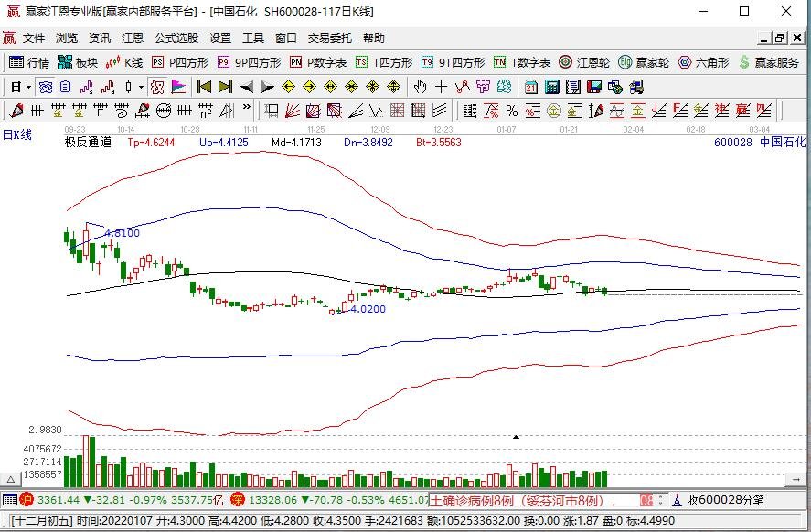Open the P数字表 tool
Screen dimensions: 811x532
click(x=318, y=62)
